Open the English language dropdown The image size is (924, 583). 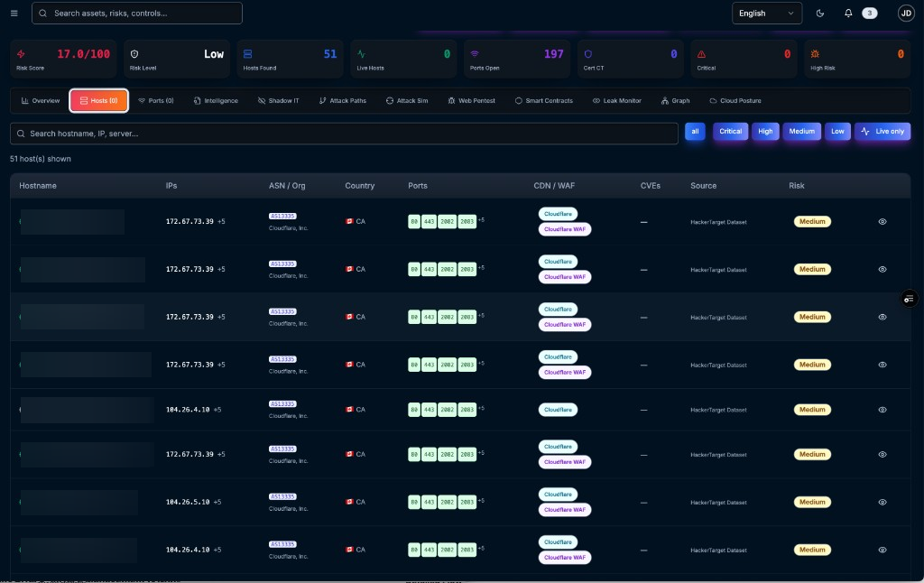point(766,13)
